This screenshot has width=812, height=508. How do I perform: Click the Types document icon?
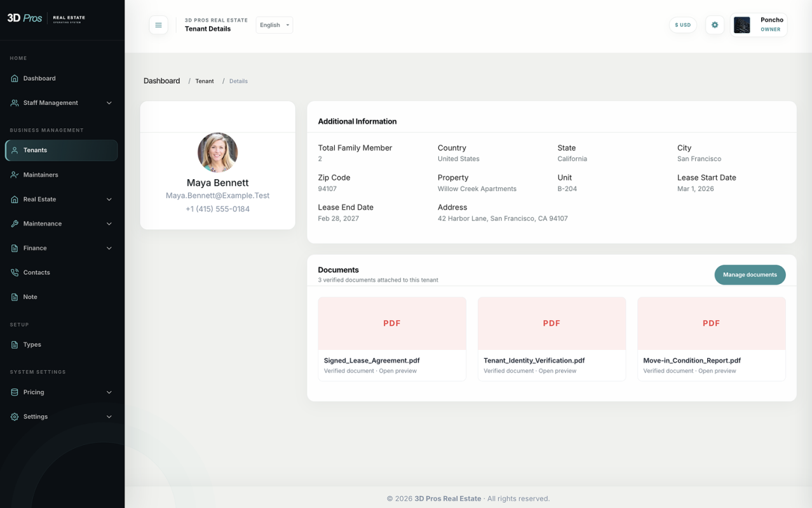(15, 345)
